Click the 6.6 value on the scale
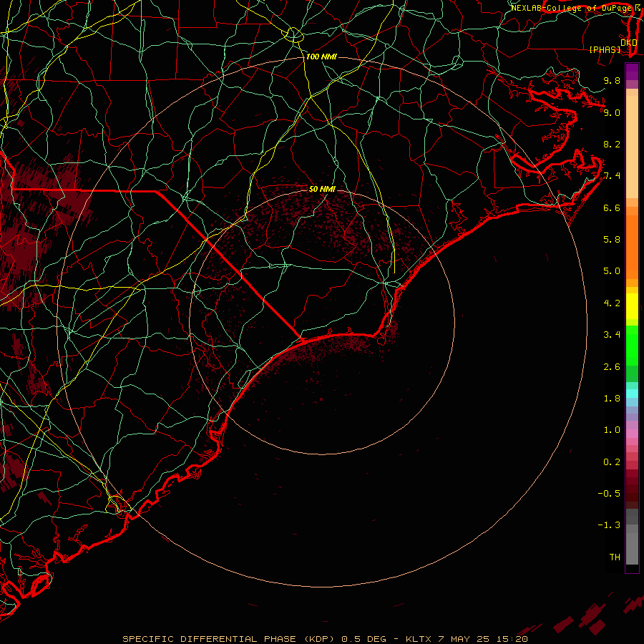The height and width of the screenshot is (644, 644). tap(612, 208)
